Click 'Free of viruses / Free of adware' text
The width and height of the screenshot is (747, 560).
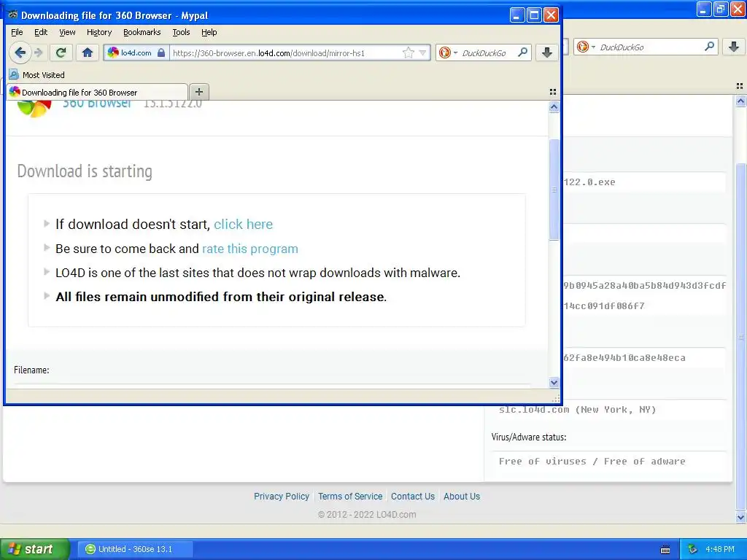pos(592,462)
